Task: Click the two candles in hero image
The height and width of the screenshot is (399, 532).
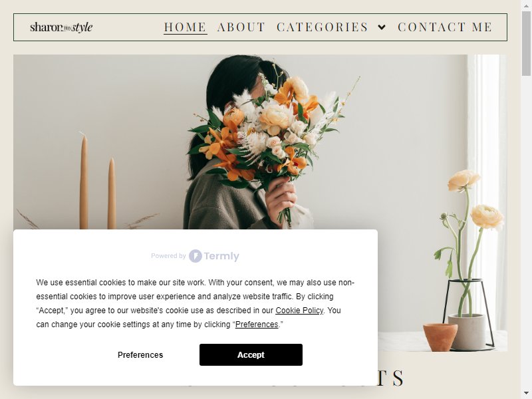Action: [x=98, y=182]
